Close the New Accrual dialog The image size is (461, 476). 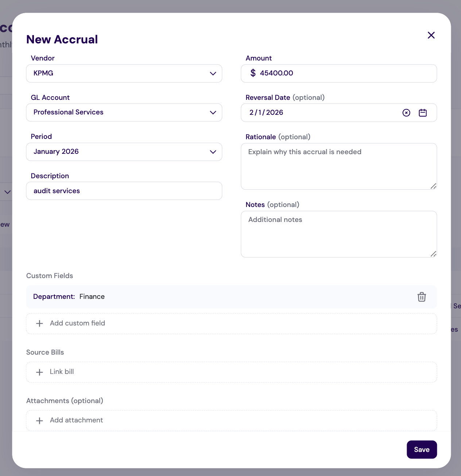(431, 35)
